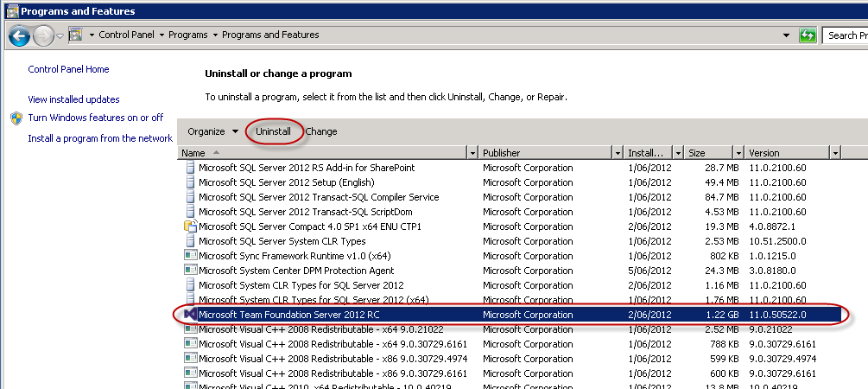Screen dimensions: 868x389
Task: Select Microsoft SQL Server 2012 Transact-SQL ScriptDom
Action: coord(306,212)
